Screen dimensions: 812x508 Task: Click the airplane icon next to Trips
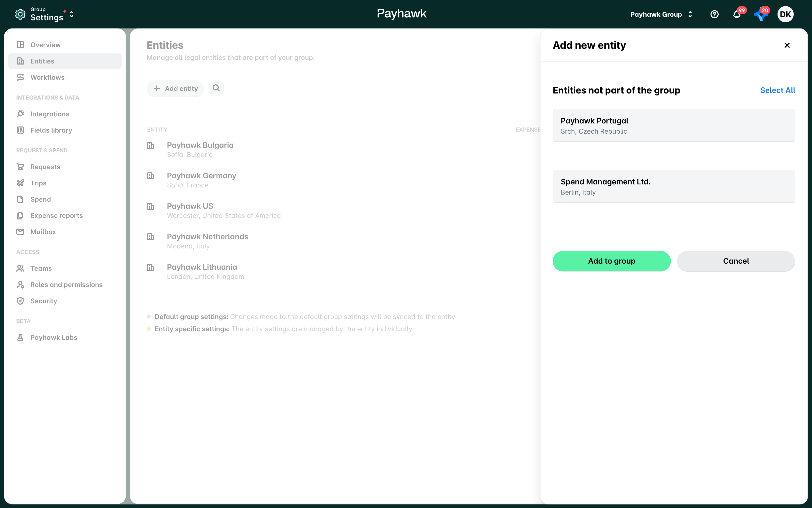click(x=21, y=183)
